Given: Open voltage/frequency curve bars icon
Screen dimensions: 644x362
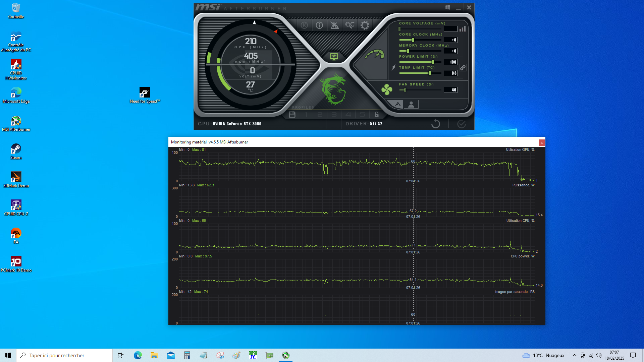Looking at the screenshot, I should tap(463, 29).
